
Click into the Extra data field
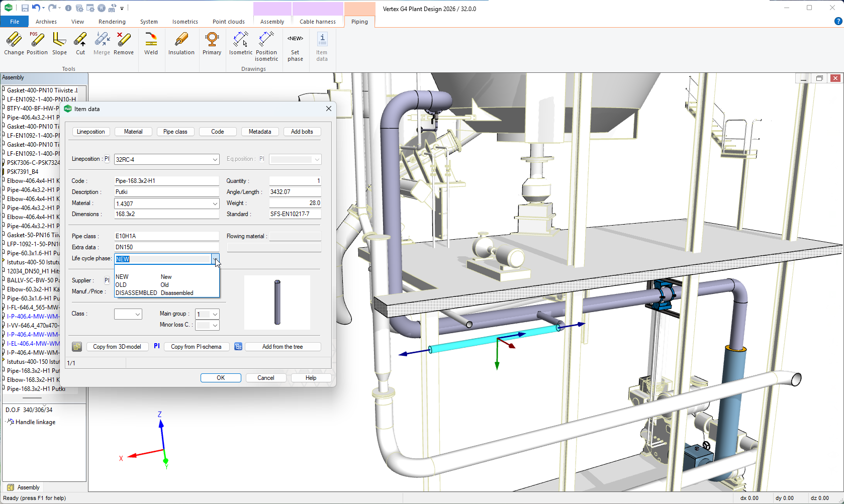(x=166, y=247)
